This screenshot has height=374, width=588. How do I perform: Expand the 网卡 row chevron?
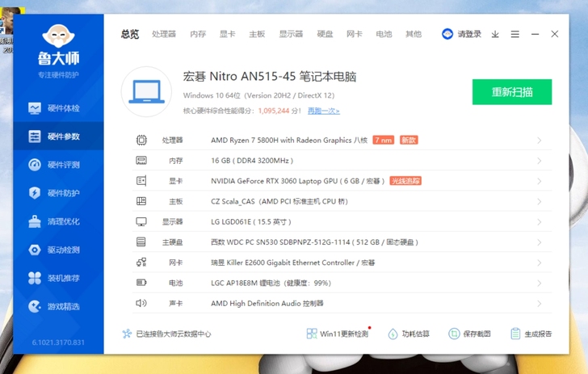tap(540, 263)
